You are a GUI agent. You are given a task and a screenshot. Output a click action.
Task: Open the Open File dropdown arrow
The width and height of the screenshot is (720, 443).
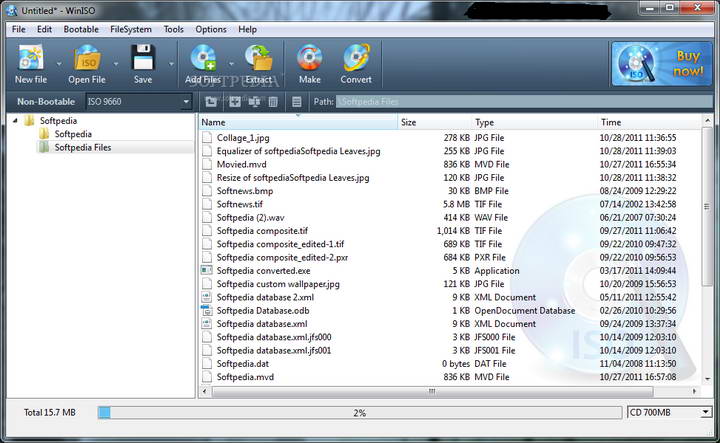point(116,64)
